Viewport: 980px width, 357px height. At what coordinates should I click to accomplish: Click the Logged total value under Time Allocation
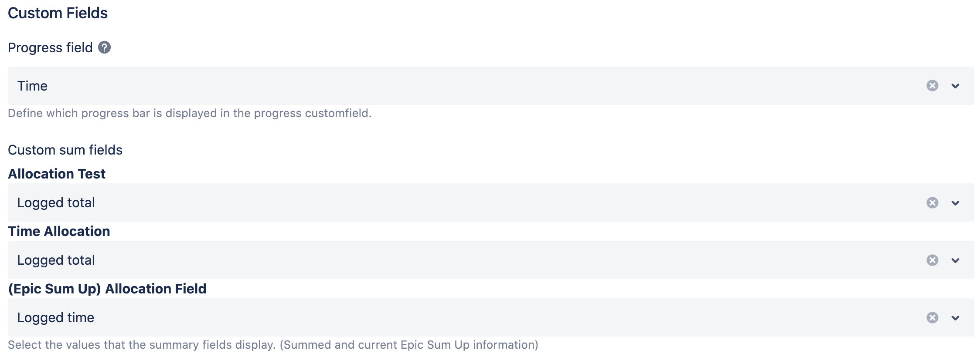click(56, 260)
